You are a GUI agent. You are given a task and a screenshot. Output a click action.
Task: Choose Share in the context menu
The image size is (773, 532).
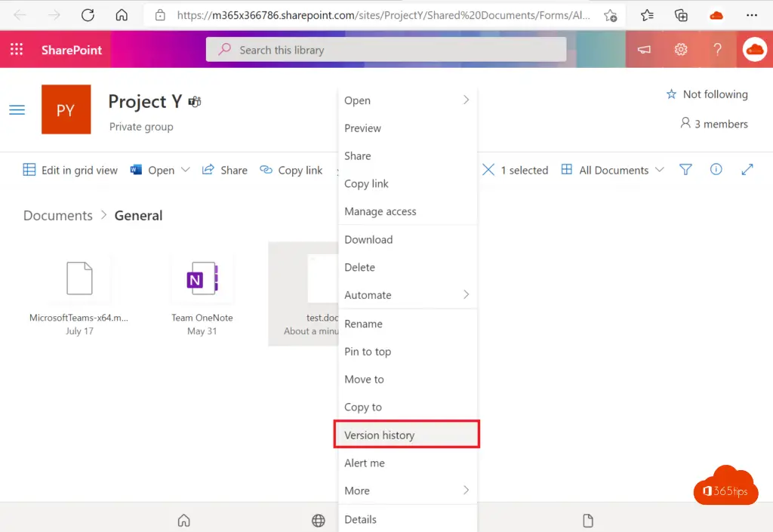pos(408,155)
